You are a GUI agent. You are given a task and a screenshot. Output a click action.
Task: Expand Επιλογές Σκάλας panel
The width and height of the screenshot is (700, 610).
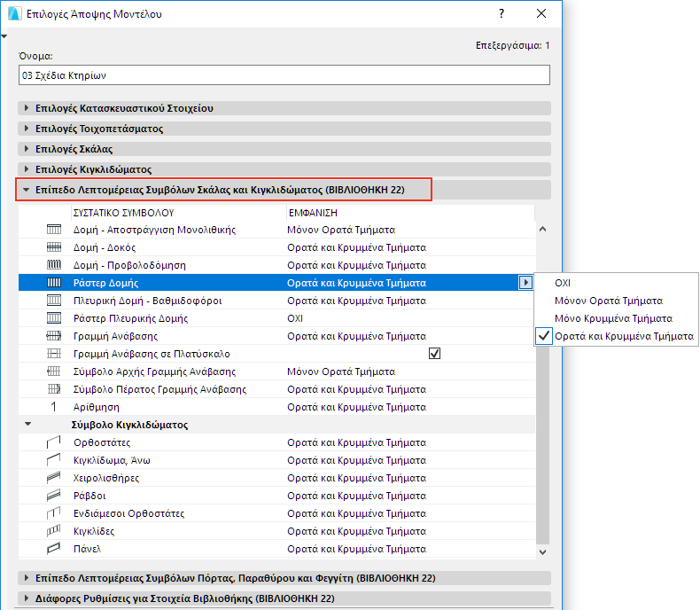27,149
